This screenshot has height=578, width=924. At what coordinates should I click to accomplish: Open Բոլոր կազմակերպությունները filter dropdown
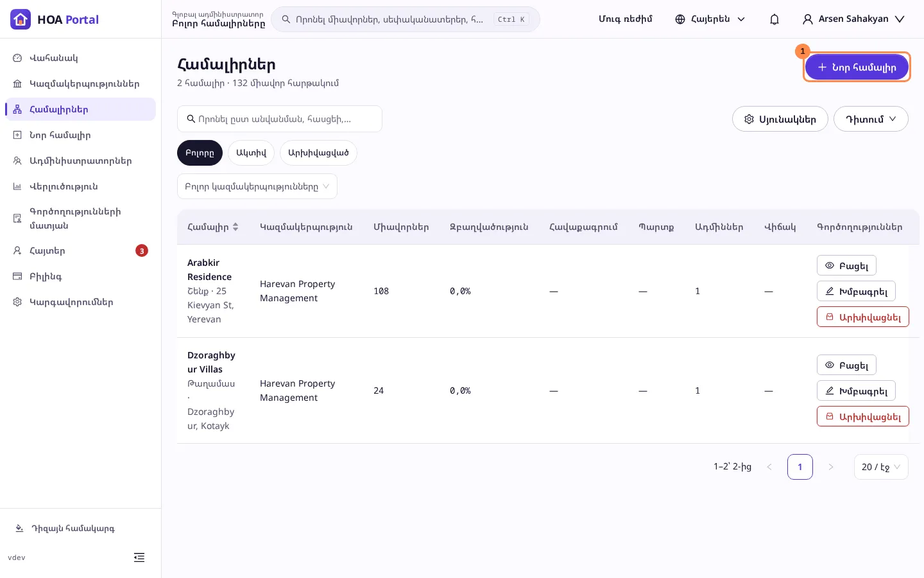pos(257,186)
